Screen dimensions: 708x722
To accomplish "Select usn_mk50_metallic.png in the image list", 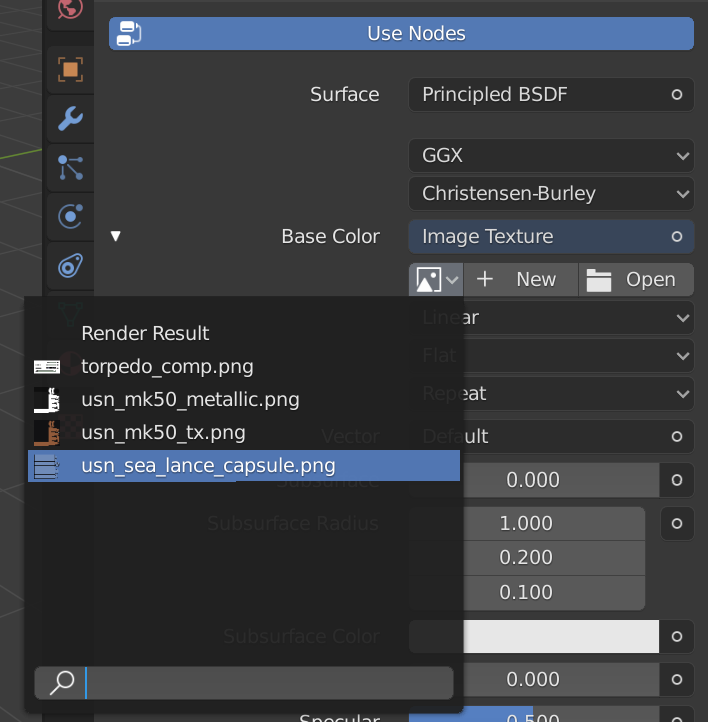I will point(244,400).
